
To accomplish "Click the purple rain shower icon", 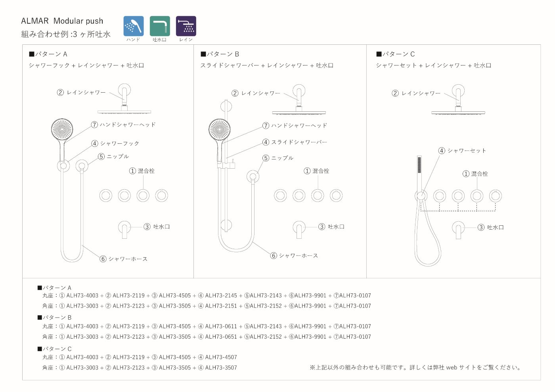I will pyautogui.click(x=186, y=26).
